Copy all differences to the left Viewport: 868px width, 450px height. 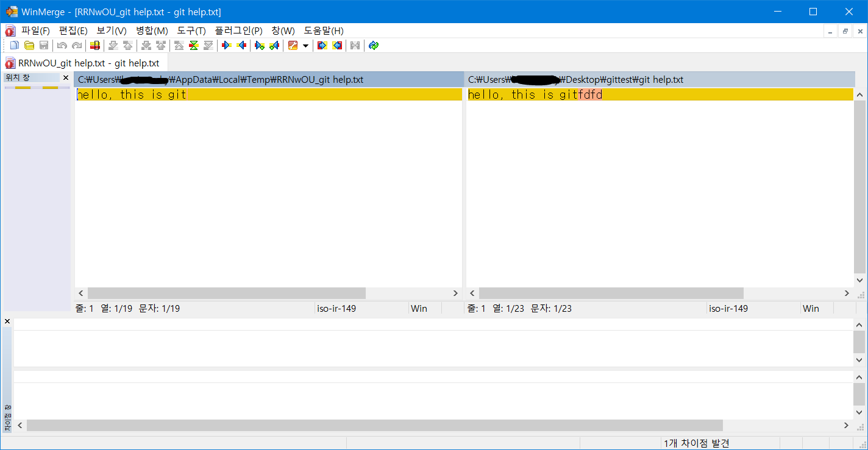click(337, 46)
